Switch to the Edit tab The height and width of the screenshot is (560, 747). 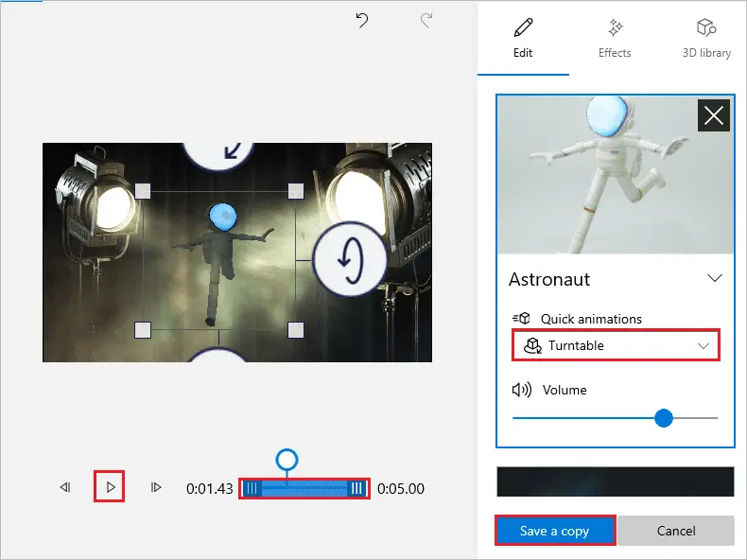[x=523, y=38]
